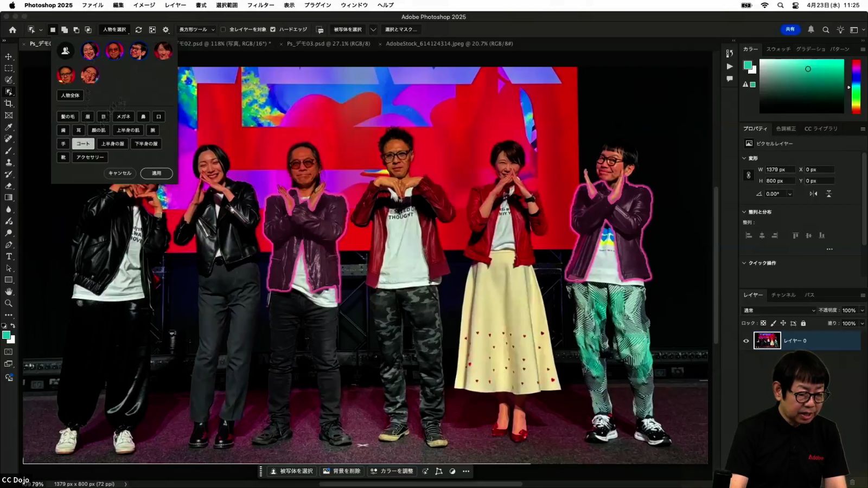This screenshot has width=868, height=488.
Task: Open the フィルター menu
Action: tap(260, 5)
